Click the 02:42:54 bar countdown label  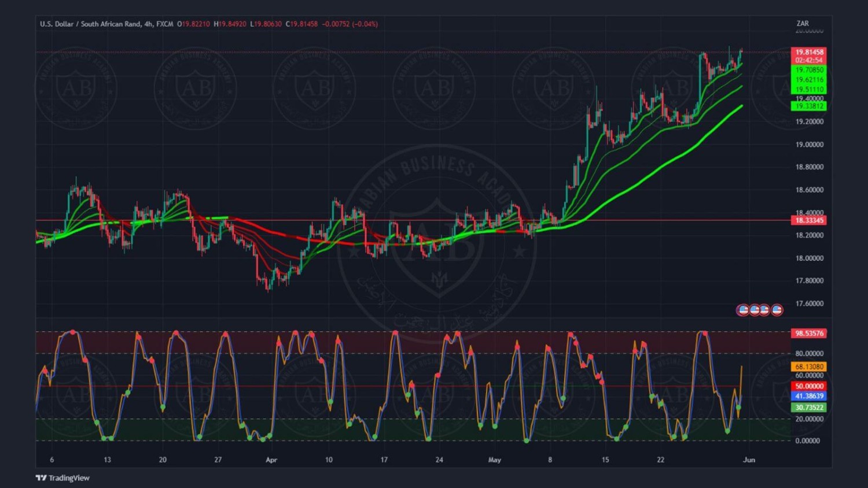[809, 60]
